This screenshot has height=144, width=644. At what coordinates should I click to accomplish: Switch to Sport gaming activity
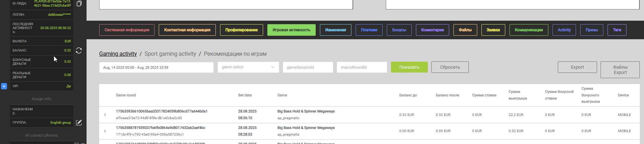pos(170,54)
